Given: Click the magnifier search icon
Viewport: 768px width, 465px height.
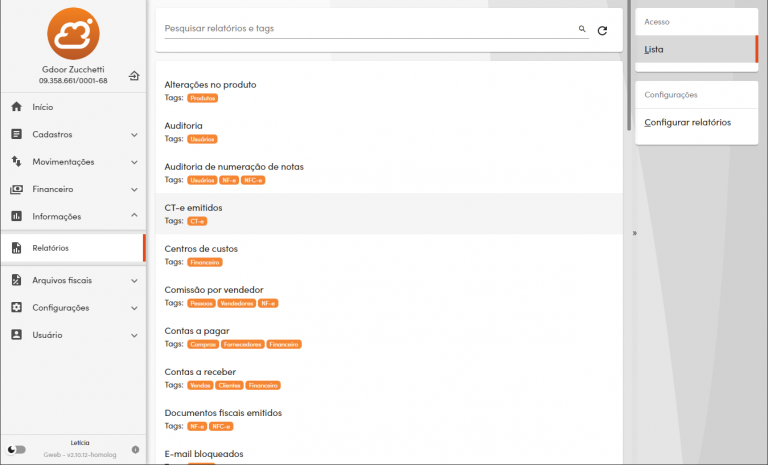Looking at the screenshot, I should [582, 30].
